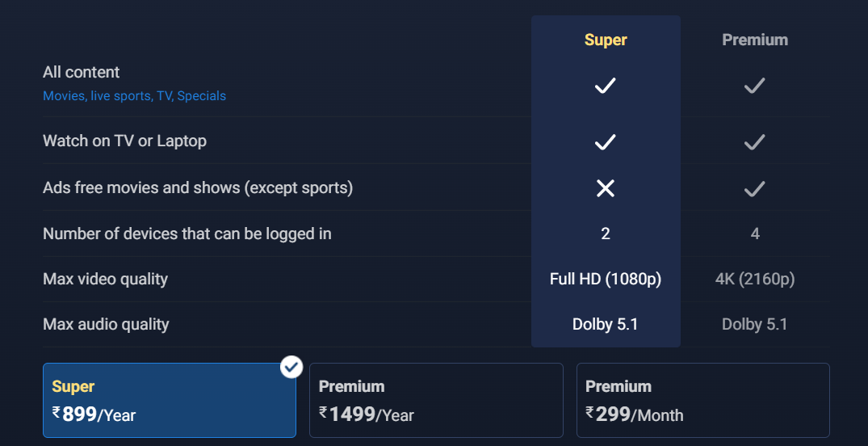Viewport: 868px width, 446px height.
Task: Click the Super checkmark for All content
Action: pos(606,85)
